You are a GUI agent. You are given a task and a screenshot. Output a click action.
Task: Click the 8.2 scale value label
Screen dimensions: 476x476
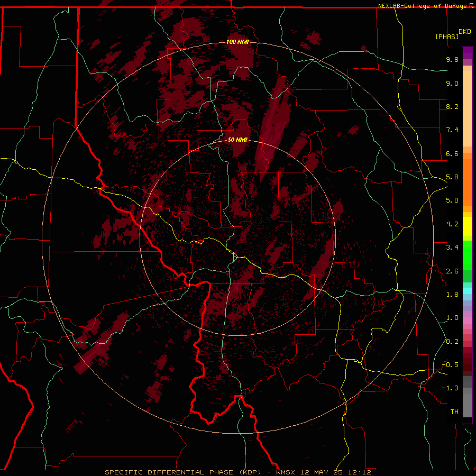[452, 106]
